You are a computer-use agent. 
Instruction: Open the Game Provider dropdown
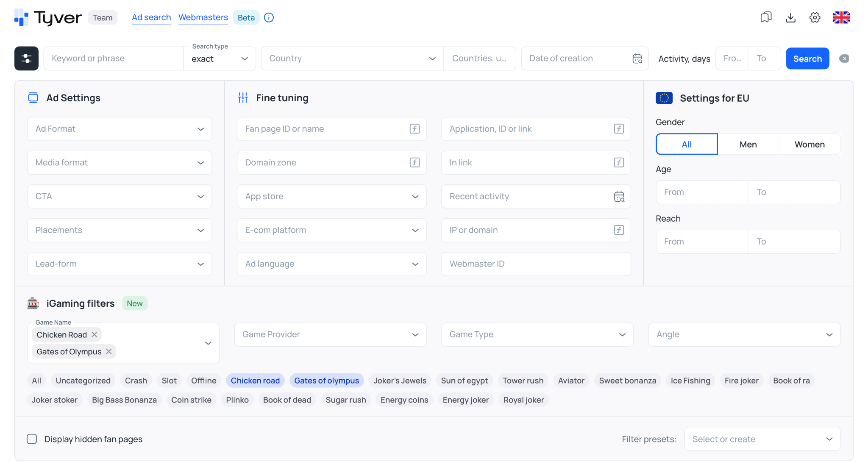click(330, 334)
